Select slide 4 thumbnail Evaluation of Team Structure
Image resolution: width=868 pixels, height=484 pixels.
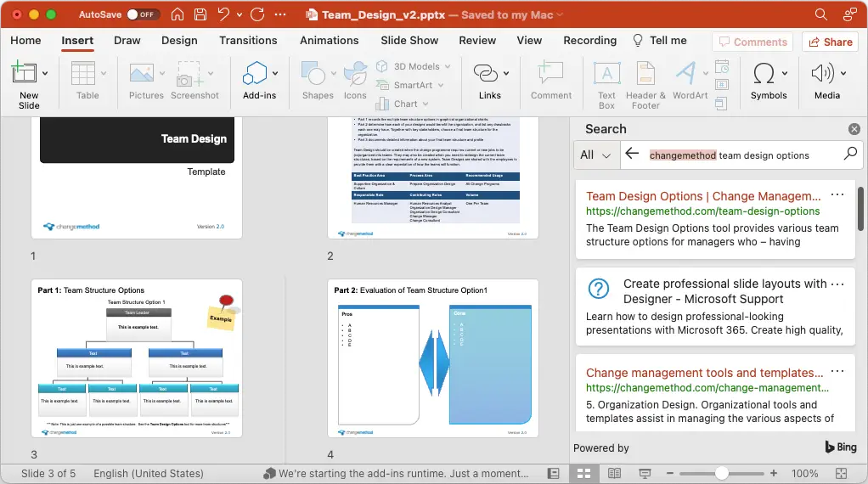click(x=433, y=358)
